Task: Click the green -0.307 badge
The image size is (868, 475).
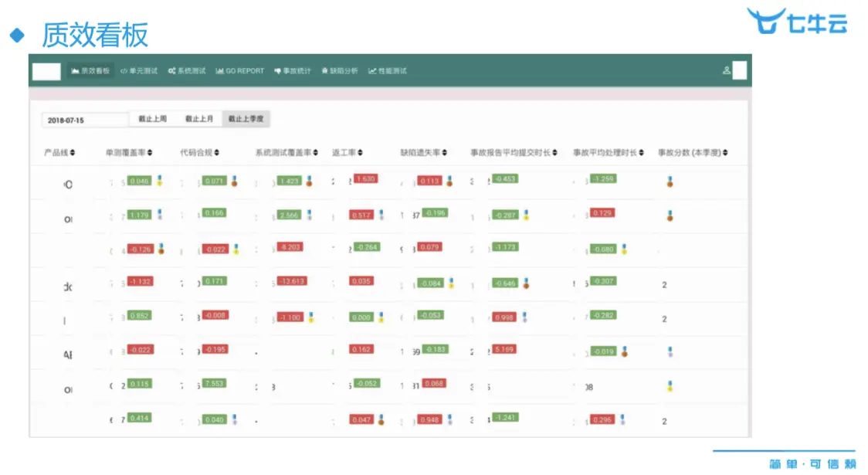Action: coord(603,281)
